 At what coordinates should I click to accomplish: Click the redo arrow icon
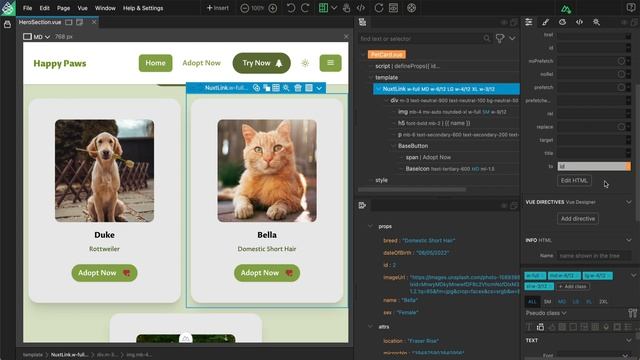click(305, 8)
